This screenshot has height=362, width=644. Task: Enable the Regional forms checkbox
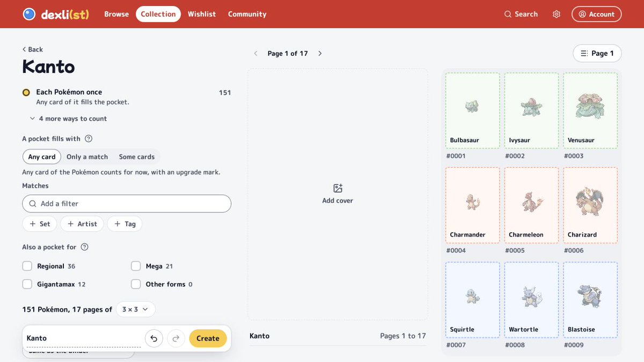pyautogui.click(x=27, y=266)
